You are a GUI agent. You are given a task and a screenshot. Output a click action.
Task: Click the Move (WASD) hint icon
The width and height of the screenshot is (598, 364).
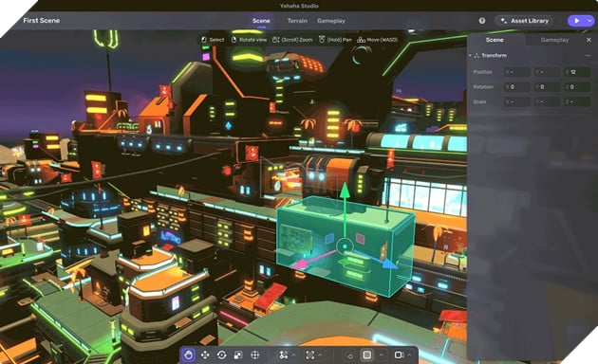[x=361, y=40]
